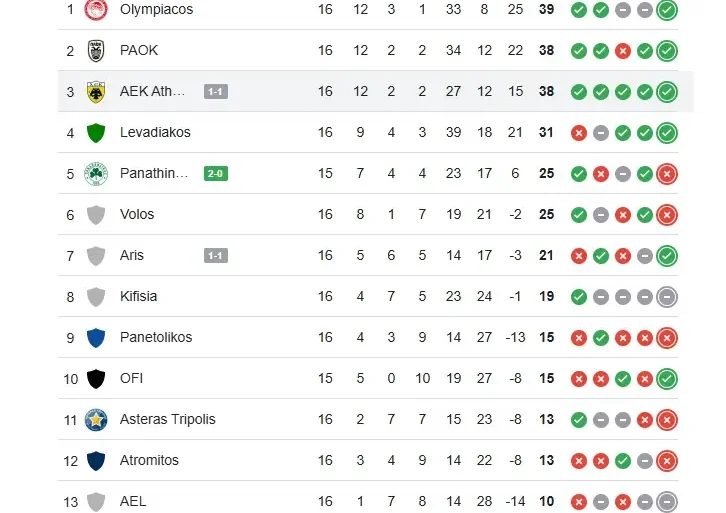Click the 1-1 score badge beside AEK Athens
The width and height of the screenshot is (726, 513).
[215, 92]
